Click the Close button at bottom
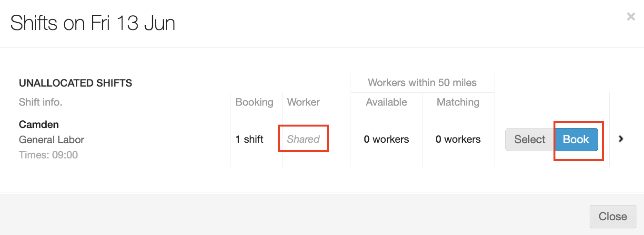 tap(613, 216)
